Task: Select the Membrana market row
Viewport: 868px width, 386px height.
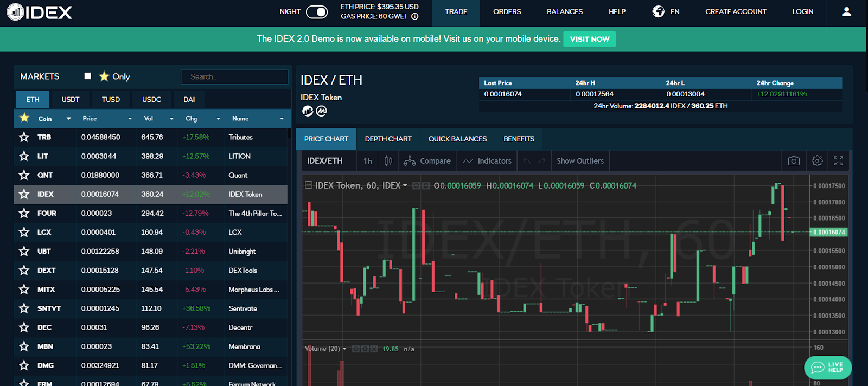Action: [151, 346]
